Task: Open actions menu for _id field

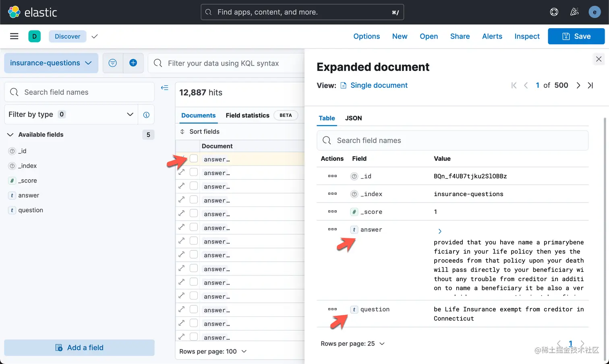Action: [x=332, y=176]
